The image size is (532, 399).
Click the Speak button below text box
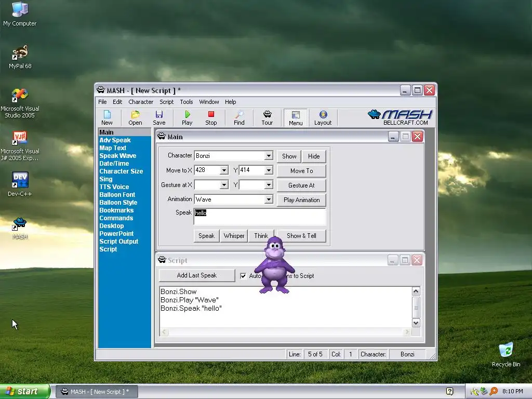point(206,236)
